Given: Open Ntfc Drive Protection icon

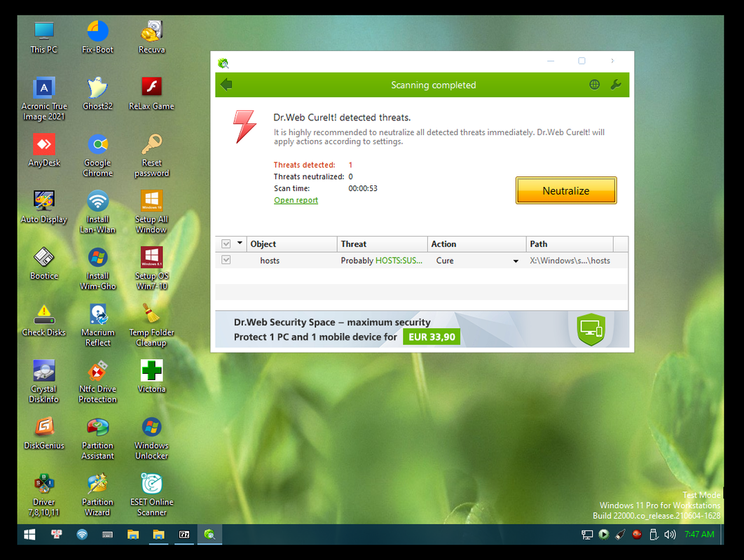Looking at the screenshot, I should point(98,381).
